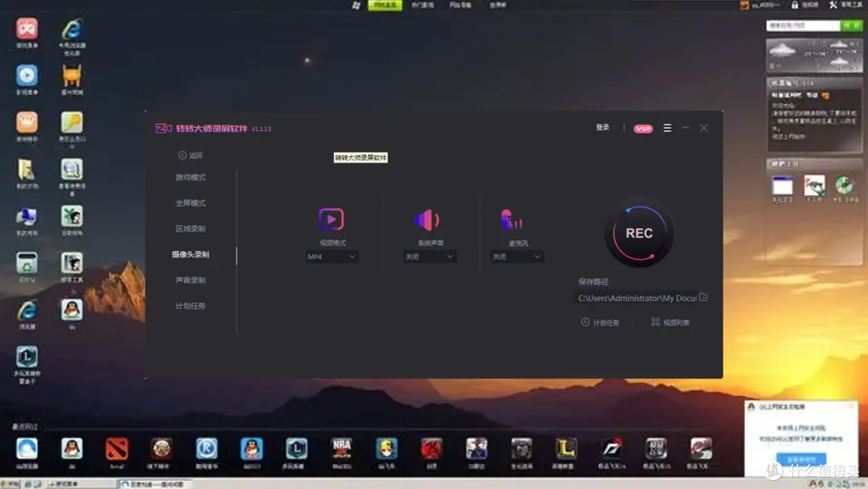The image size is (868, 489).
Task: Click the red game controller desktop icon
Action: coord(27,29)
